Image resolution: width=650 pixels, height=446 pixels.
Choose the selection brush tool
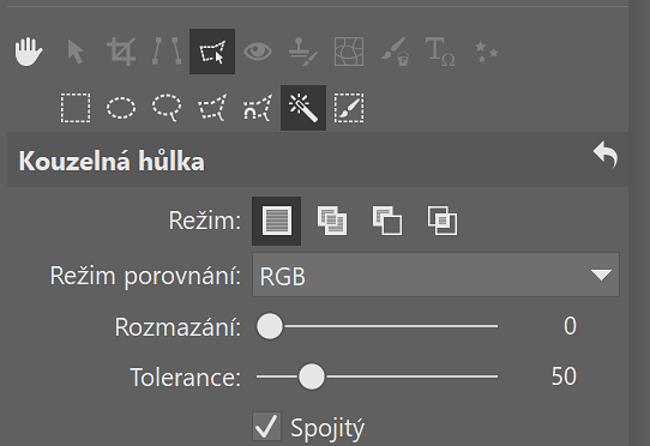349,108
